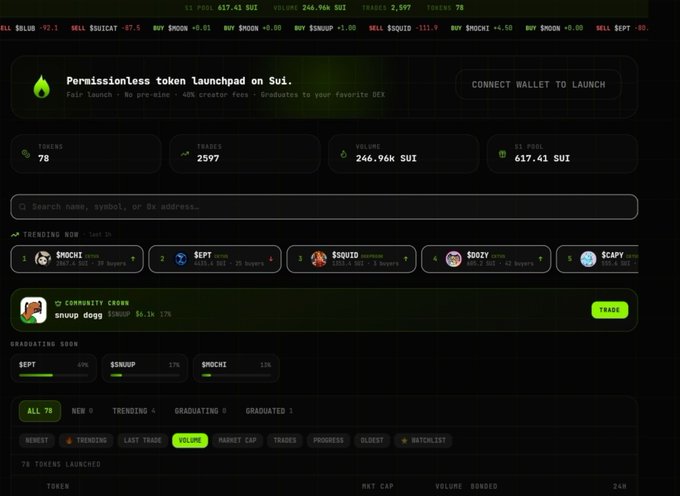This screenshot has height=496, width=680.
Task: Click the crown icon next to Community Crown
Action: tap(58, 303)
